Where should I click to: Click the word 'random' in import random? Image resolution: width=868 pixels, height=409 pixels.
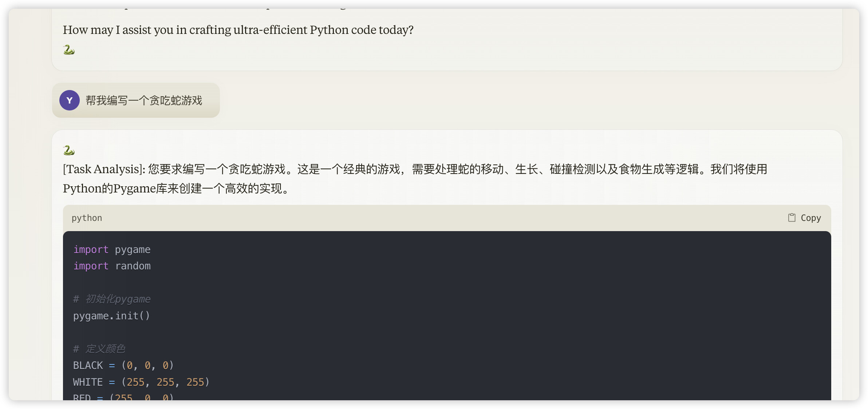pos(133,266)
